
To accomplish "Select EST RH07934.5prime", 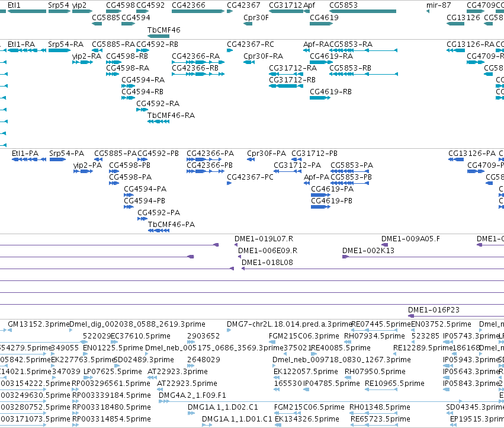I will [348, 342].
